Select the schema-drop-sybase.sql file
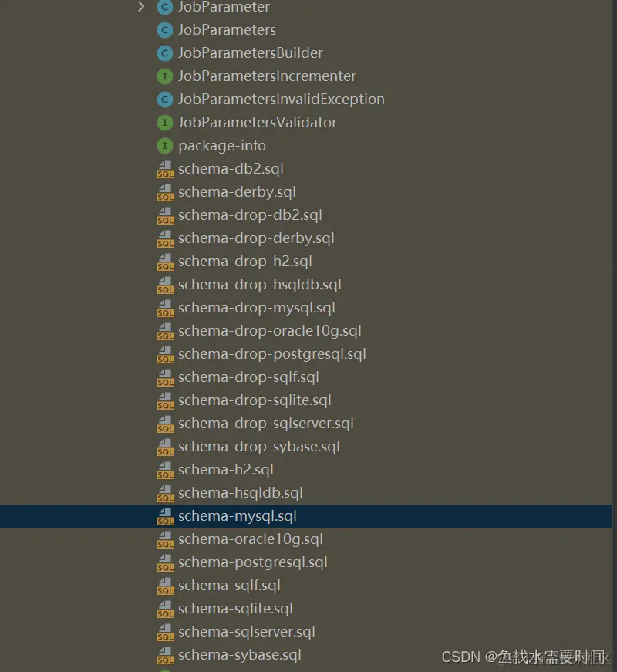The height and width of the screenshot is (672, 617). point(259,447)
